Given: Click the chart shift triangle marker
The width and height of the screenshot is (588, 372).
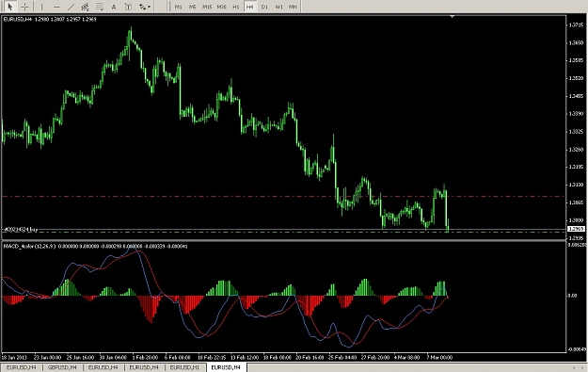Looking at the screenshot, I should click(x=453, y=17).
